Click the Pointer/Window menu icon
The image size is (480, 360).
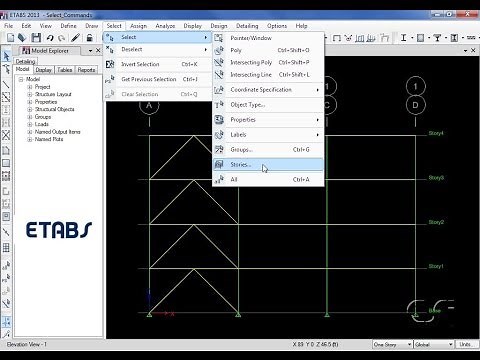tap(219, 38)
